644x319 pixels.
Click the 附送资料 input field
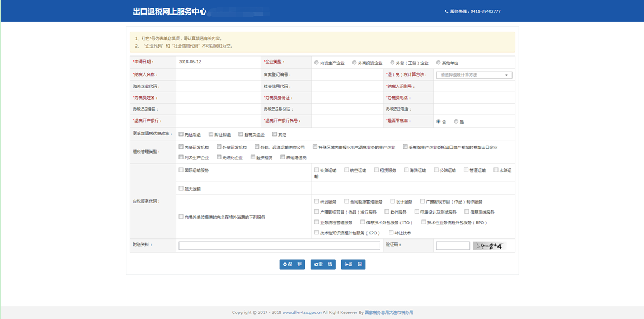click(279, 246)
